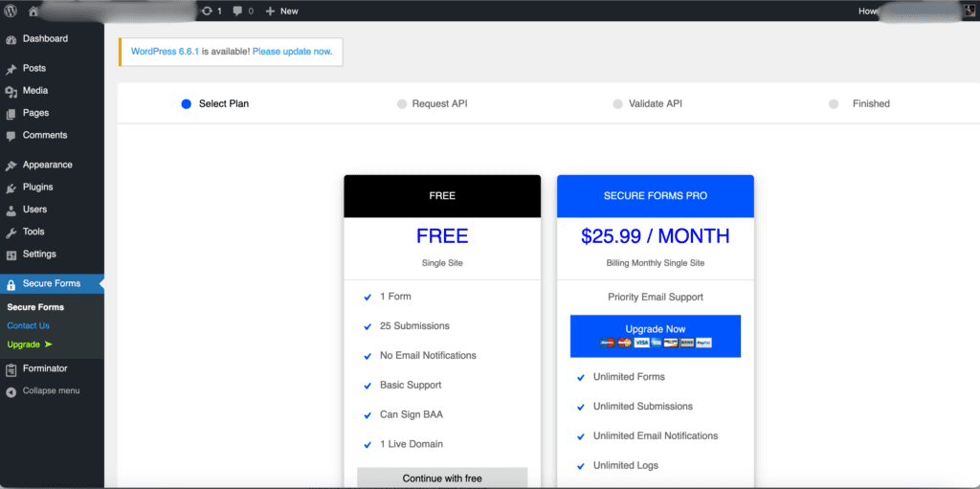
Task: Open the comments bubble icon in admin bar
Action: coord(238,11)
